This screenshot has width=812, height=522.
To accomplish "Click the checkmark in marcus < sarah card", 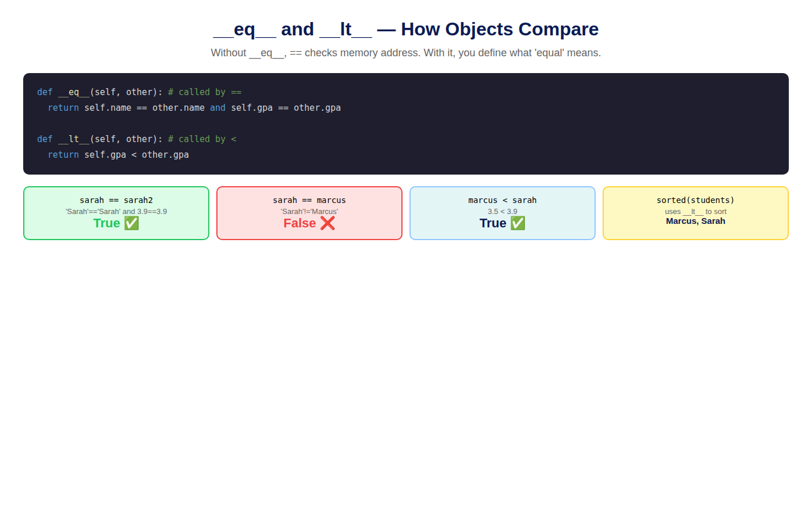I will tap(518, 223).
